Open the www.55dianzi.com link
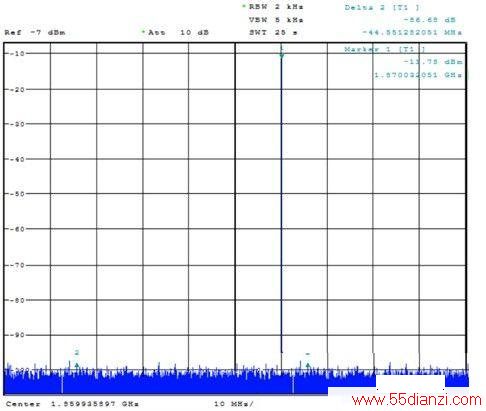This screenshot has height=411, width=486. pyautogui.click(x=417, y=399)
